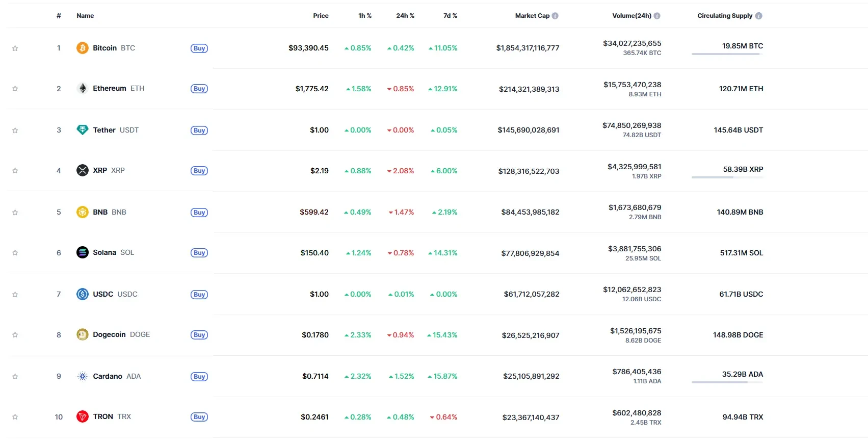Click the Buy button for Cardano
The height and width of the screenshot is (445, 868).
pos(199,377)
